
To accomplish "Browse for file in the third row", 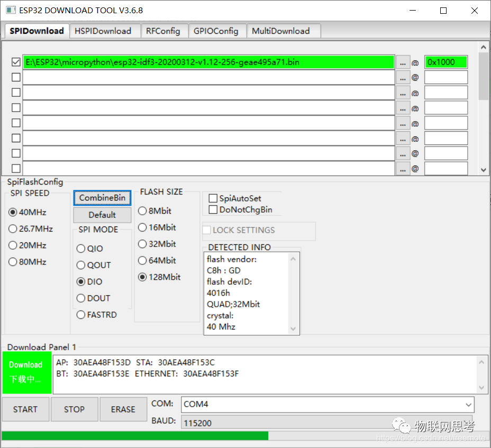I will pos(403,93).
